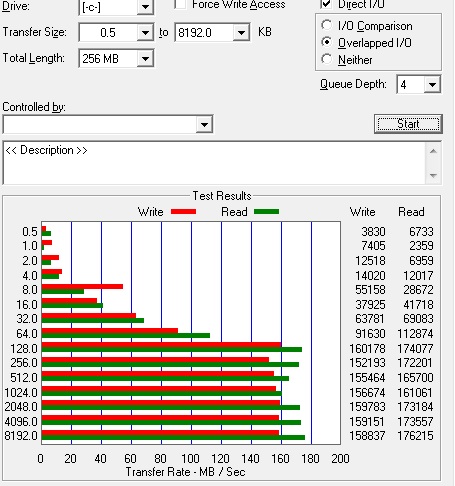Expand the minimum Transfer Size dropdown
455x486 pixels.
145,33
